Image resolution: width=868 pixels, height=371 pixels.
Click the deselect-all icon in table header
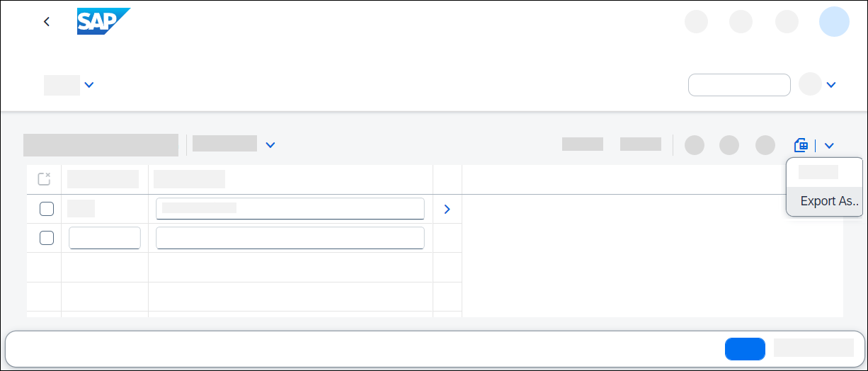point(44,178)
